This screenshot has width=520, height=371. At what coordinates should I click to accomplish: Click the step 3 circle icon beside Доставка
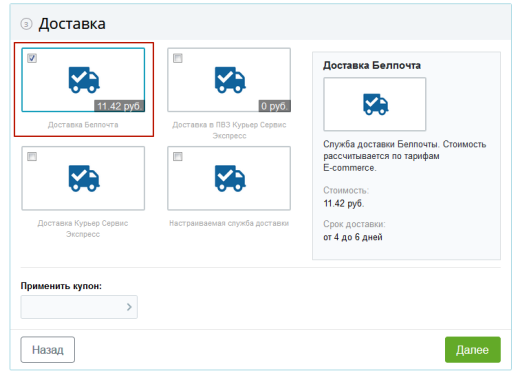coord(26,24)
